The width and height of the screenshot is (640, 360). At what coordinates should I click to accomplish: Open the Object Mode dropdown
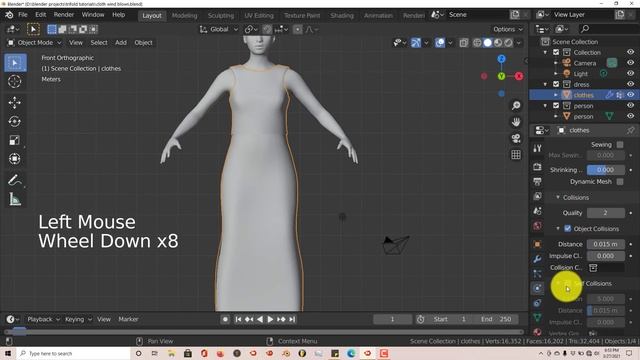coord(35,42)
